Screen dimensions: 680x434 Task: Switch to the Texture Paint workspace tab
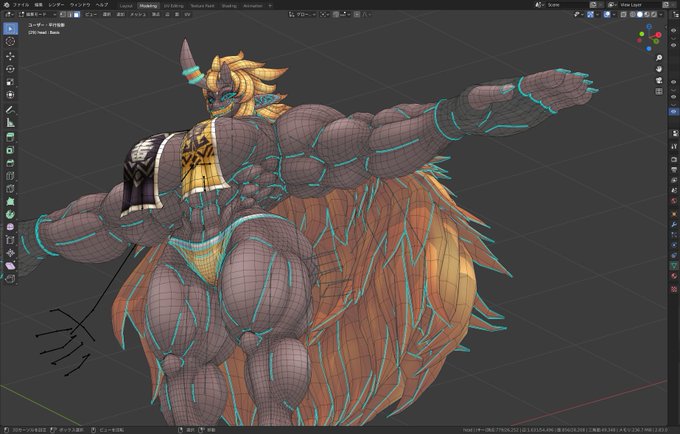203,6
